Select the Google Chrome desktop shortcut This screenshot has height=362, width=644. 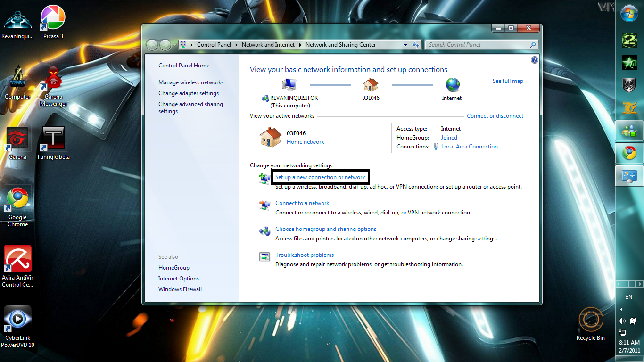(x=17, y=206)
